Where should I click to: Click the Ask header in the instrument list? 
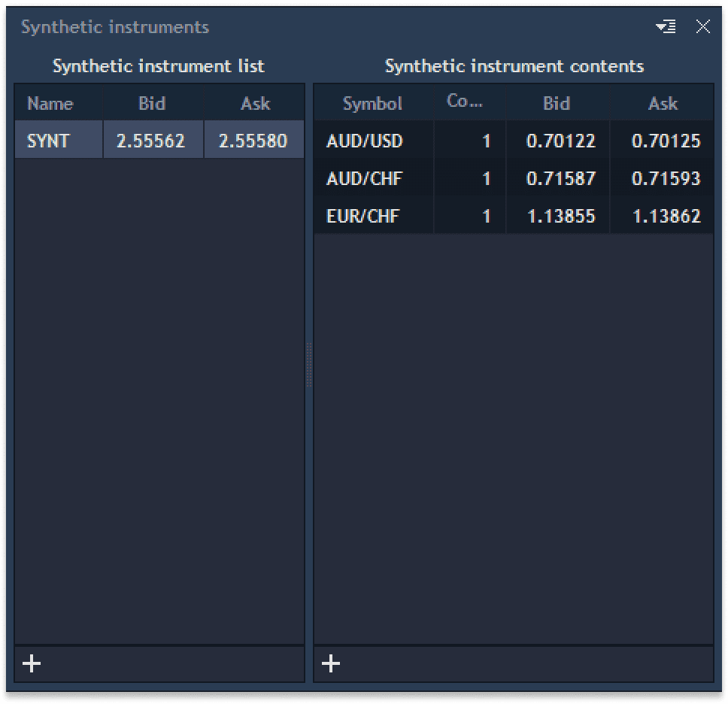click(x=254, y=103)
